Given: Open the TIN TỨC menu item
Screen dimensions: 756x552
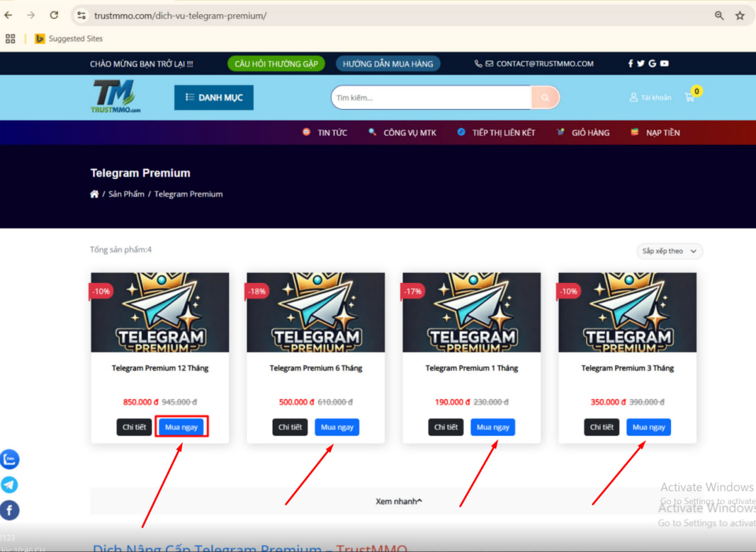Looking at the screenshot, I should click(x=325, y=133).
